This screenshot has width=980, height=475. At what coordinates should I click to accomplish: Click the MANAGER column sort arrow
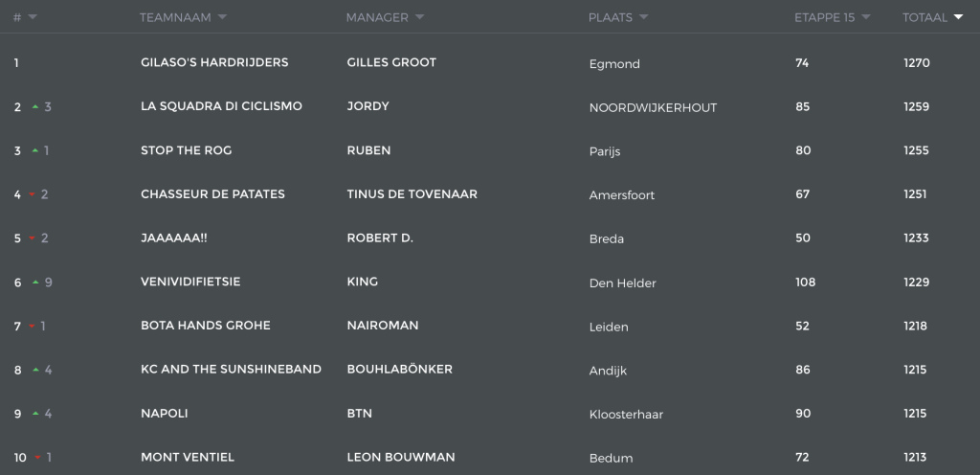point(419,17)
